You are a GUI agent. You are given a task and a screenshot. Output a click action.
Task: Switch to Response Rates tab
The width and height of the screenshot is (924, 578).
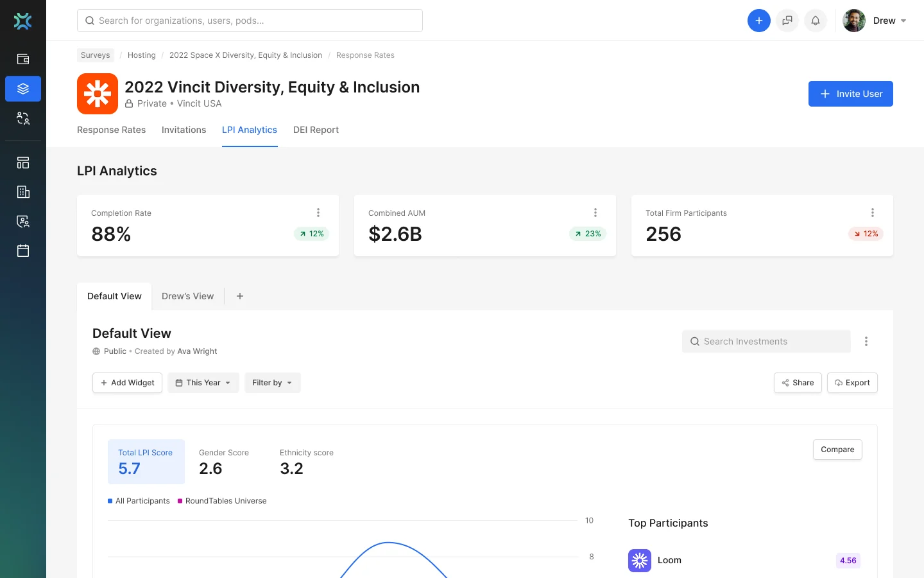point(112,130)
